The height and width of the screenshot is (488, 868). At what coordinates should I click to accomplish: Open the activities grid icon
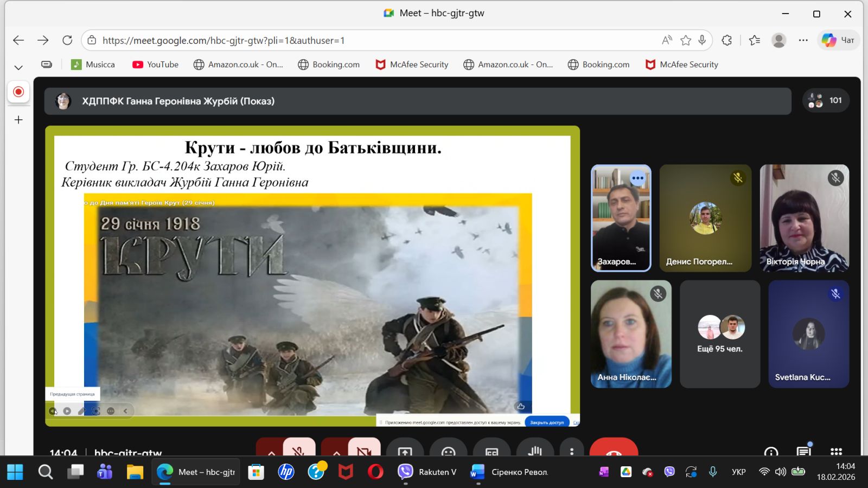pos(836,451)
